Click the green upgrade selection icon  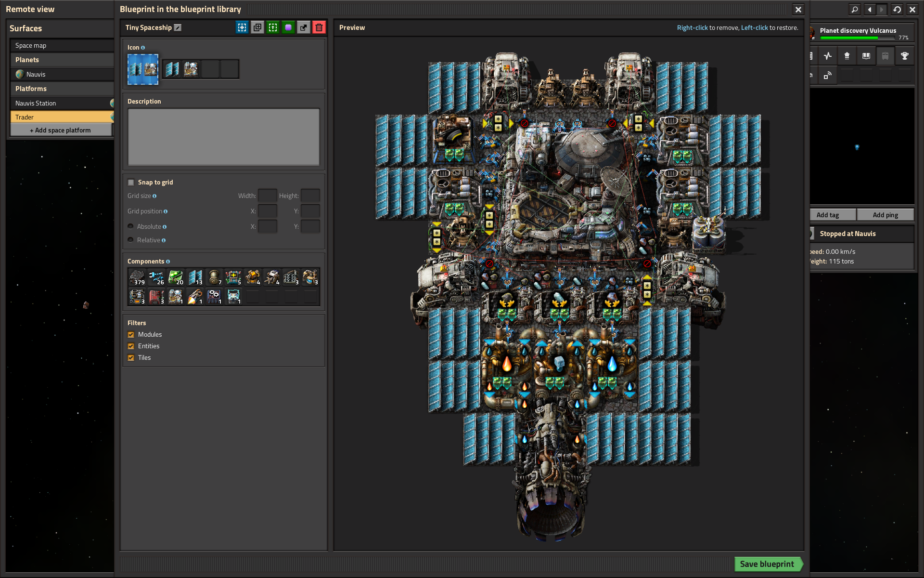pos(273,27)
